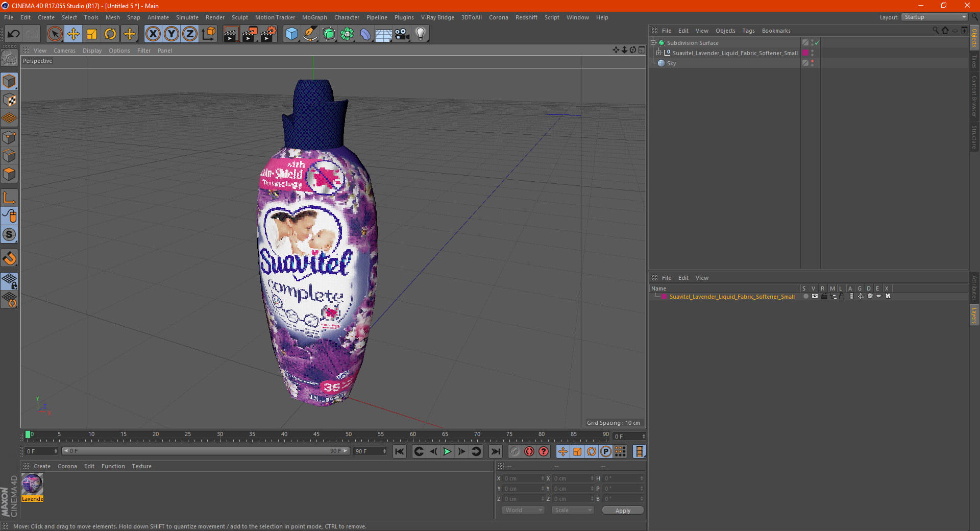This screenshot has width=980, height=531.
Task: Click the Camera object icon
Action: coord(402,34)
